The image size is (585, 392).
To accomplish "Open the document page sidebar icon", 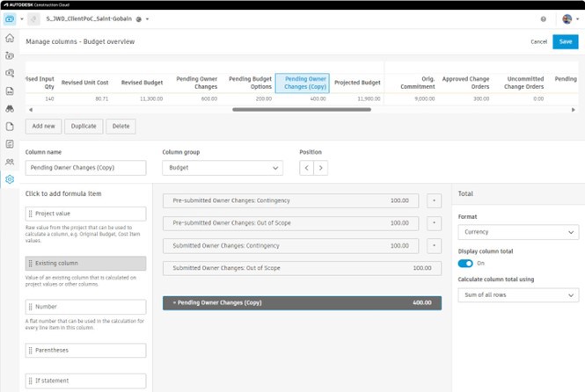I will tap(10, 127).
